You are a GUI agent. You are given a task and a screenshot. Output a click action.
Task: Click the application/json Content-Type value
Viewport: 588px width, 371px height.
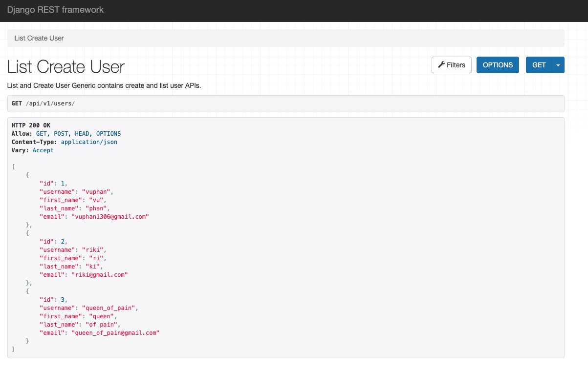[89, 142]
